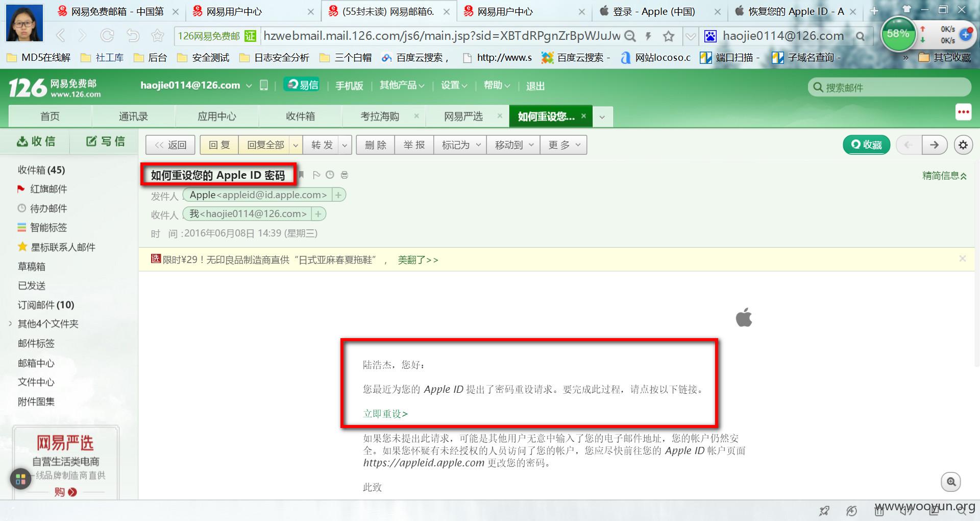Switch to 网易严选 tab
Viewport: 980px width, 521px height.
[463, 116]
